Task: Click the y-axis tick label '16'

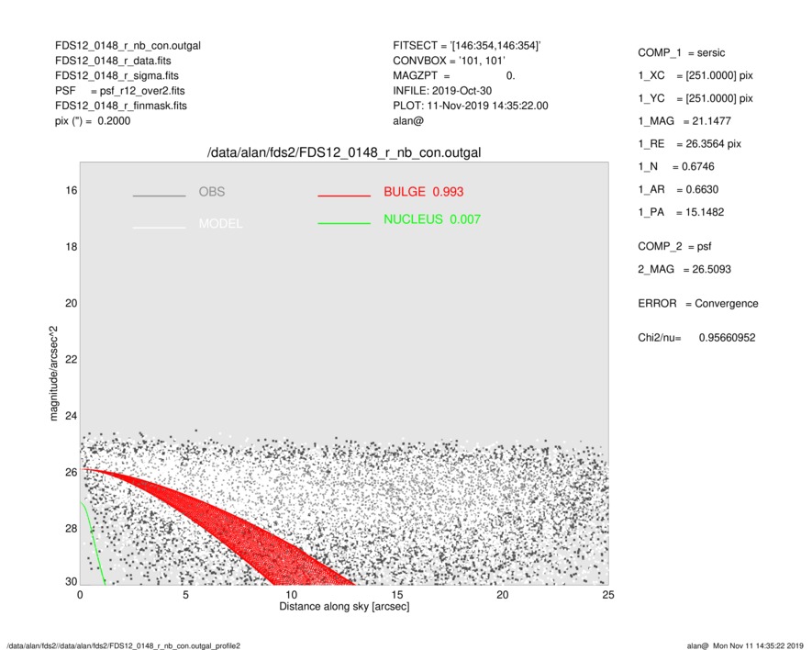Action: pos(71,190)
